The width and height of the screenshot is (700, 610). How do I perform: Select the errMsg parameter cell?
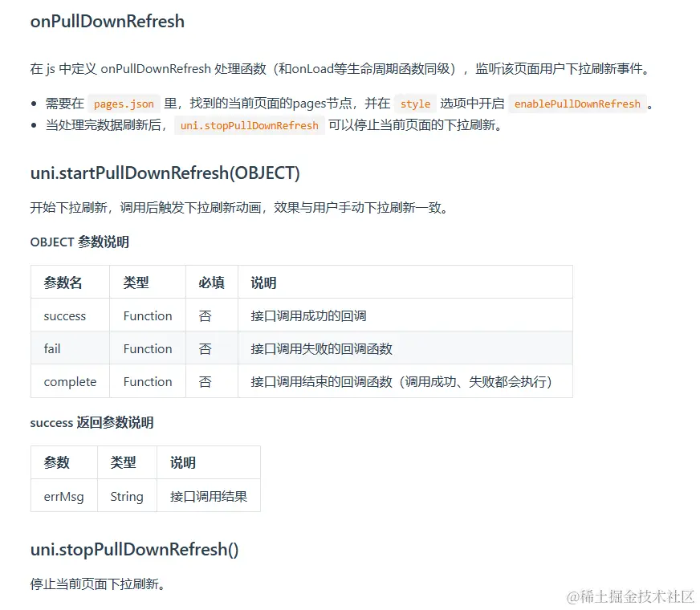coord(64,496)
